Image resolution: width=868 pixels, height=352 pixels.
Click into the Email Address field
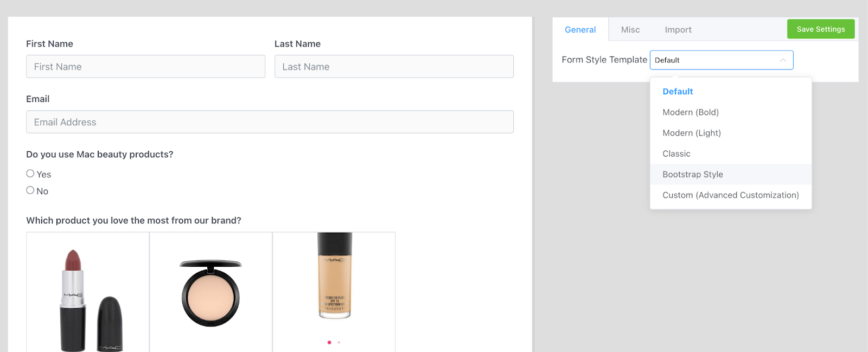point(270,122)
